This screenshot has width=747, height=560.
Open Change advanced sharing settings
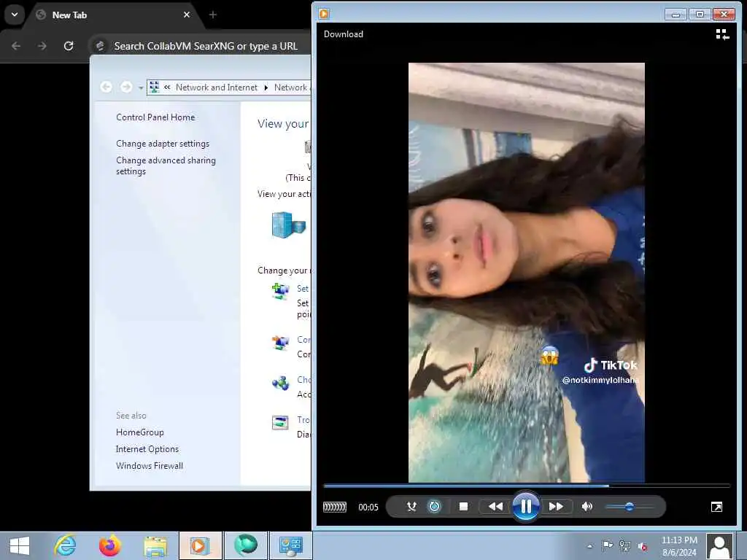coord(166,166)
